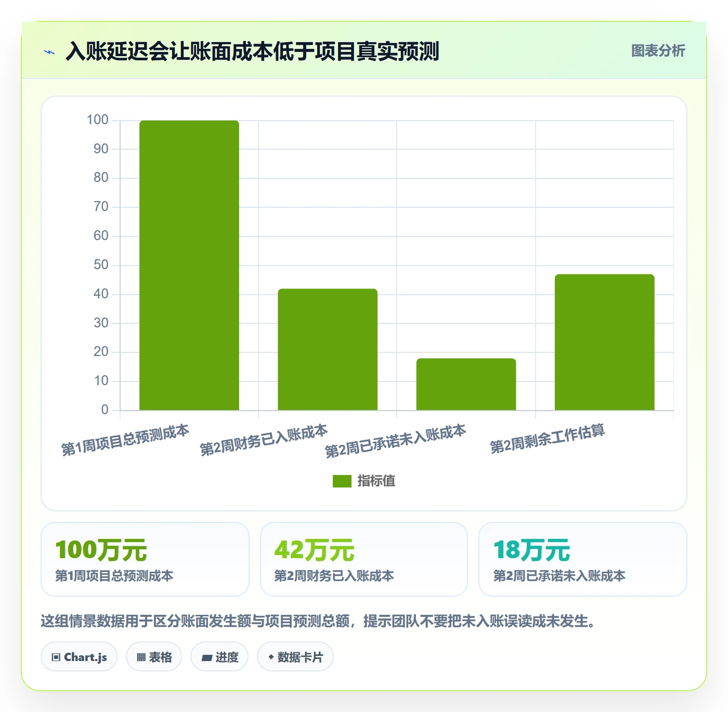Click the grid icon in the 表格 chip
The image size is (728, 712).
(141, 657)
